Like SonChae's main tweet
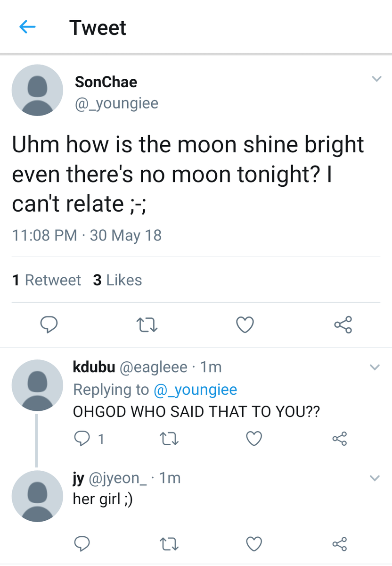This screenshot has width=392, height=566. (x=245, y=325)
